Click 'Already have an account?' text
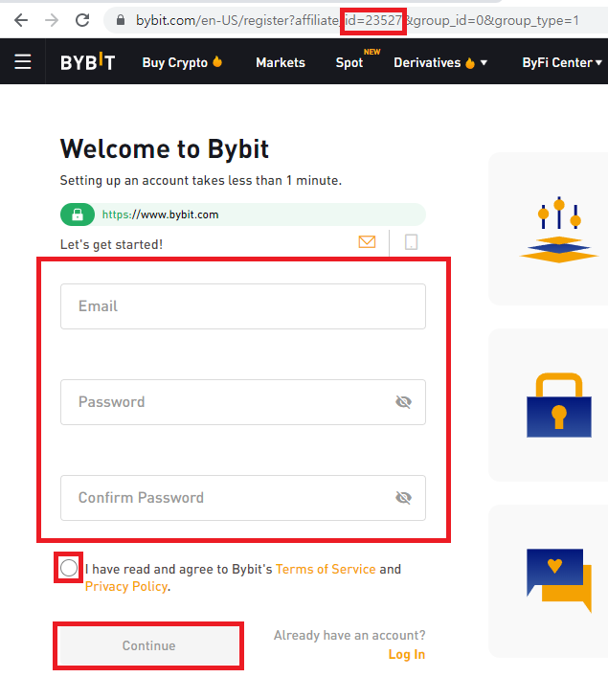Viewport: 608px width, 700px height. click(349, 635)
